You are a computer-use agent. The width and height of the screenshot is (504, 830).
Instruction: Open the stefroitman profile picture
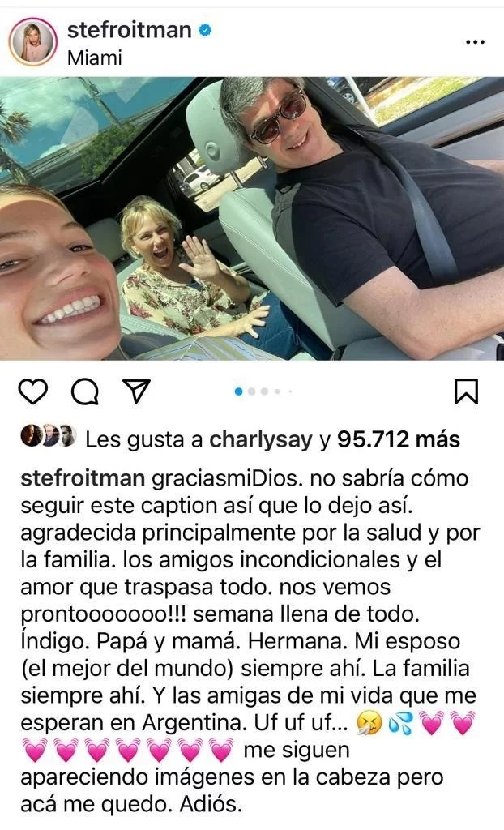coord(33,42)
